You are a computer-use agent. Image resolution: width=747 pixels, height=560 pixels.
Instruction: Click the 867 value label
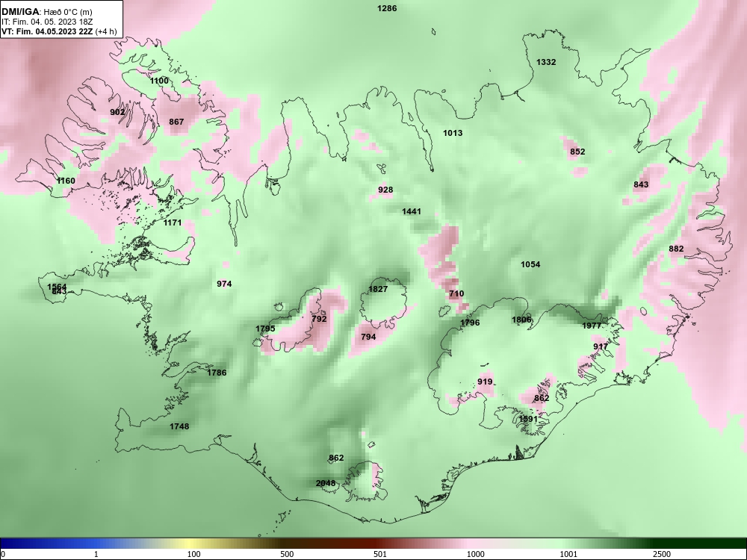[176, 122]
